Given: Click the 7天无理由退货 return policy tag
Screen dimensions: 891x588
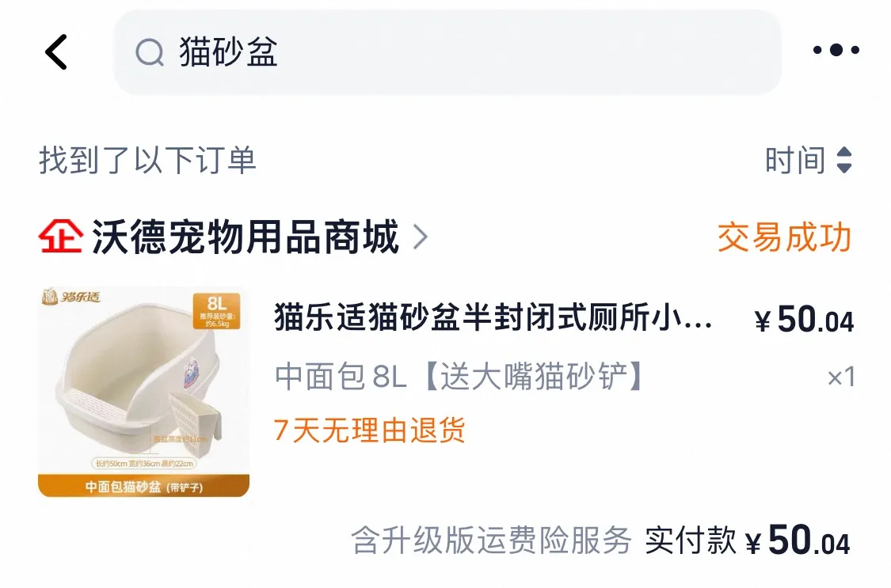Looking at the screenshot, I should click(369, 430).
